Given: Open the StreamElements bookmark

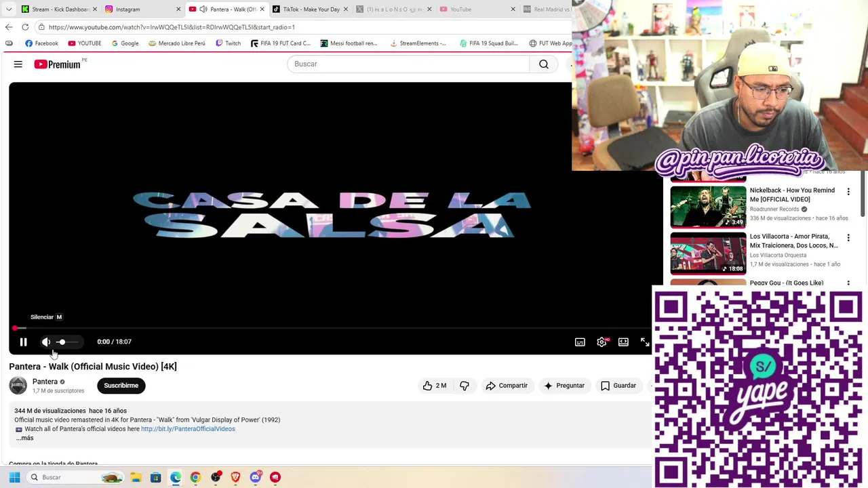Looking at the screenshot, I should point(418,43).
